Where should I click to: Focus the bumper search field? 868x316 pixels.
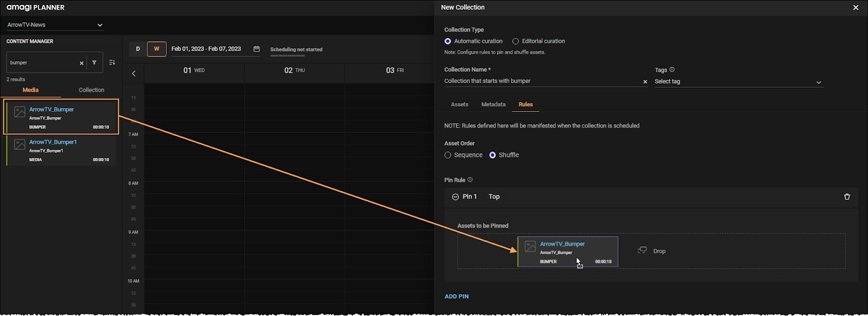(43, 62)
